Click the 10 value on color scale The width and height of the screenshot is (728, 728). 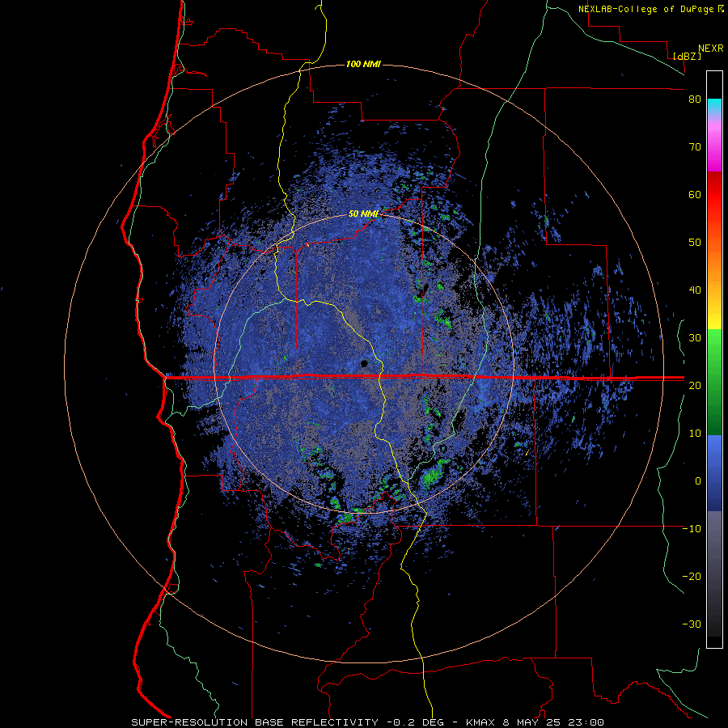(695, 434)
